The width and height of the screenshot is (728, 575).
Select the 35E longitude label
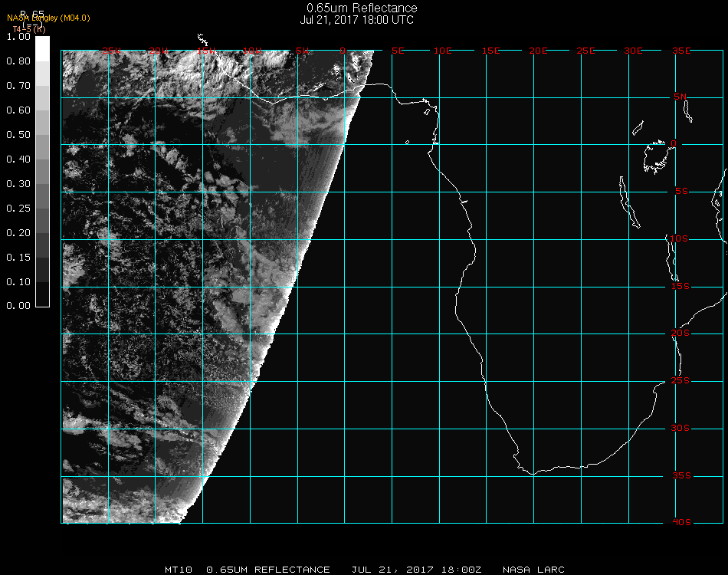click(681, 51)
